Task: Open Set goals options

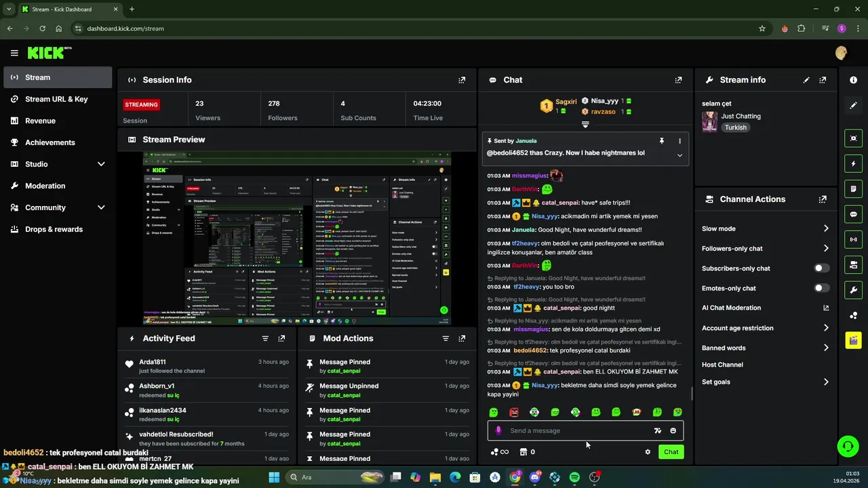Action: coord(765,382)
